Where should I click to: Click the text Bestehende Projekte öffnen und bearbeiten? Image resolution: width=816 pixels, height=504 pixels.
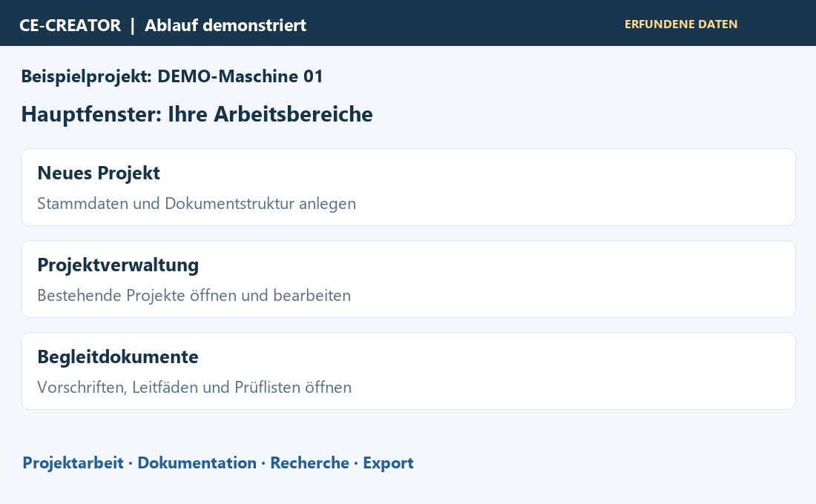pos(194,296)
